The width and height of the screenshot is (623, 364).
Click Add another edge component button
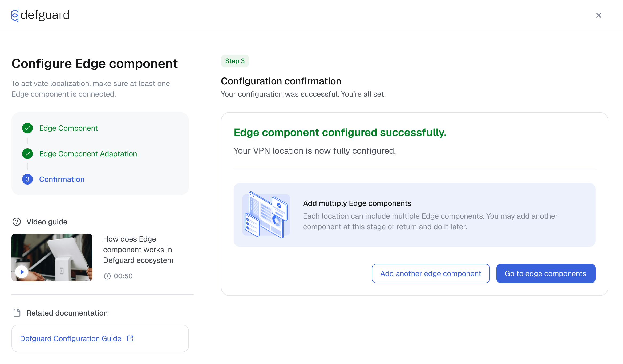431,273
